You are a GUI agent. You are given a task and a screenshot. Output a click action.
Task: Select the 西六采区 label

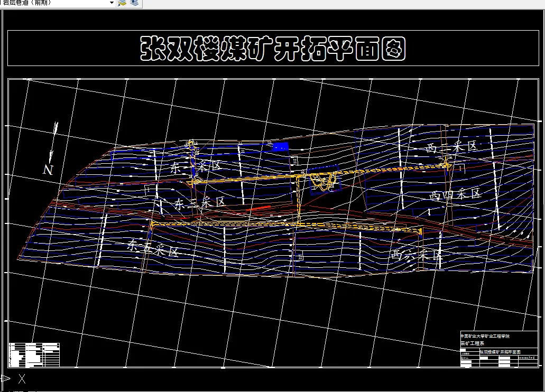[x=416, y=255]
